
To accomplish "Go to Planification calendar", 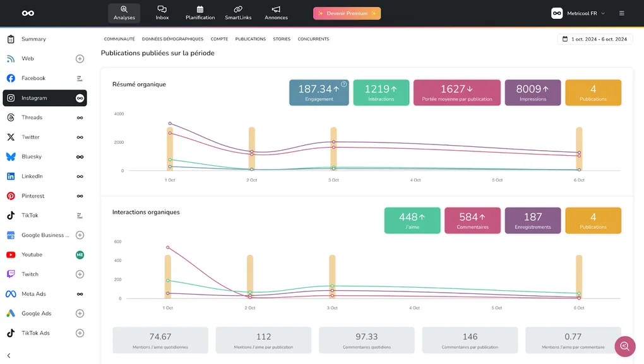I will click(200, 13).
